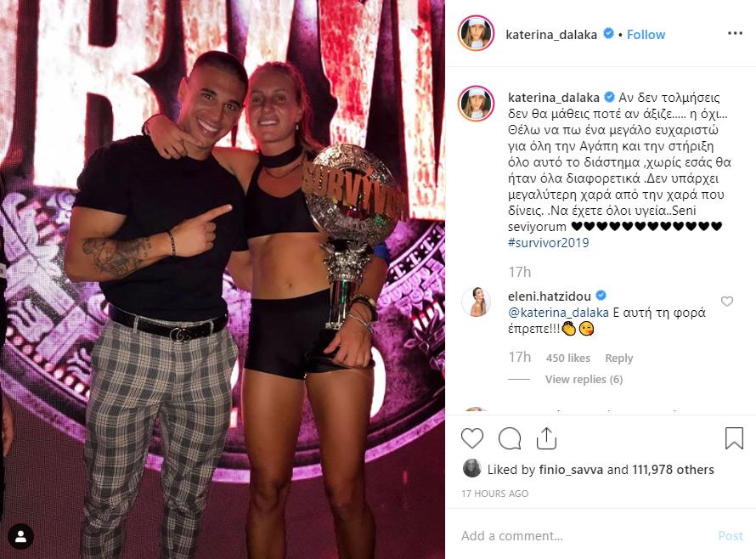
Task: Open the comment speech bubble icon
Action: pyautogui.click(x=509, y=438)
